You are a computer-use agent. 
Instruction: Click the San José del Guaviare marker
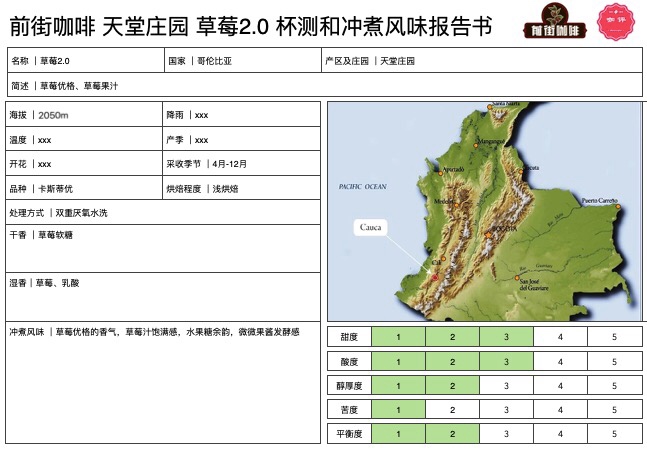point(517,277)
